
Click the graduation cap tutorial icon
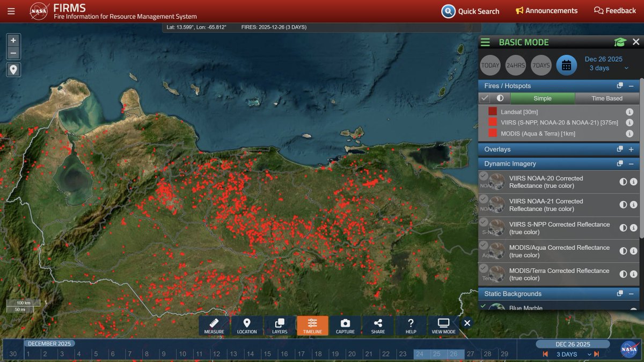click(620, 42)
